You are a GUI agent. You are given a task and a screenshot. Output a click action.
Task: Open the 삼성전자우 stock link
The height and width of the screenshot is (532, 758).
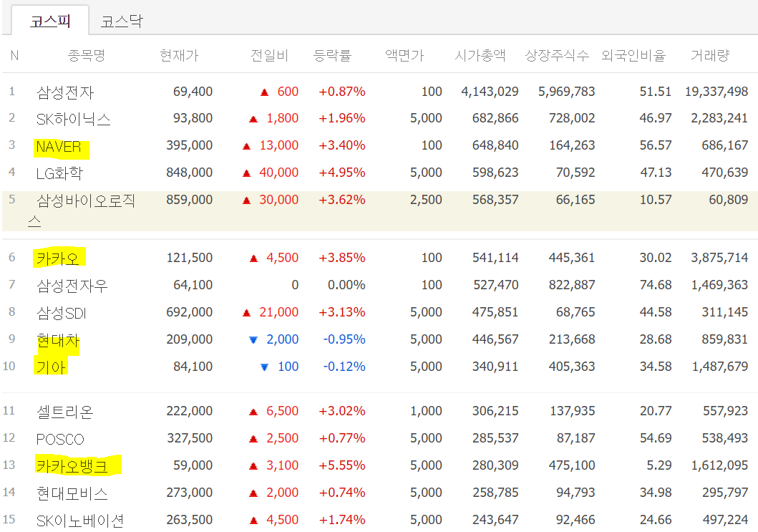point(72,286)
